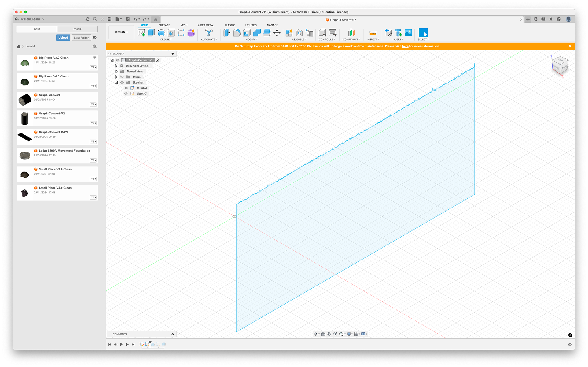
Task: Show the Sketch7 sketch
Action: click(126, 94)
